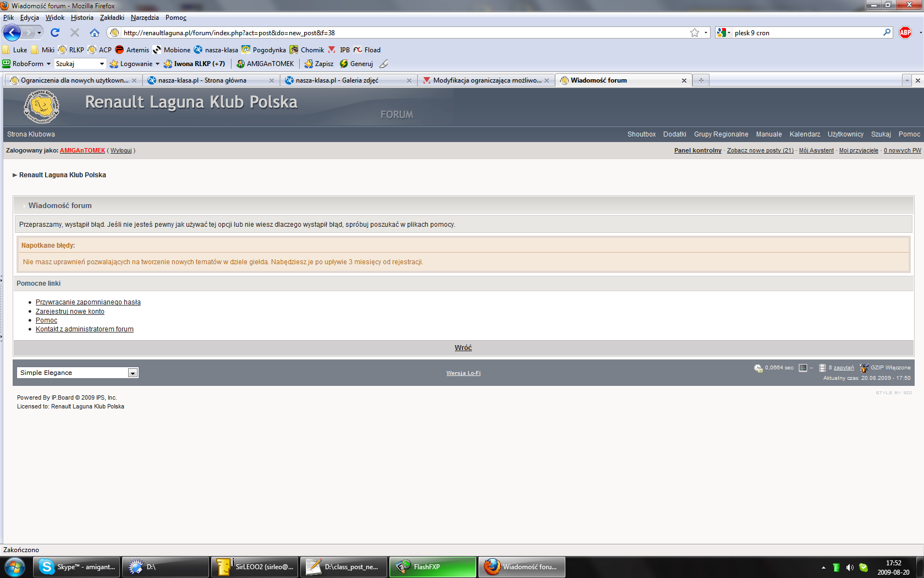The image size is (924, 578).
Task: Click the Wróć link
Action: pyautogui.click(x=463, y=348)
